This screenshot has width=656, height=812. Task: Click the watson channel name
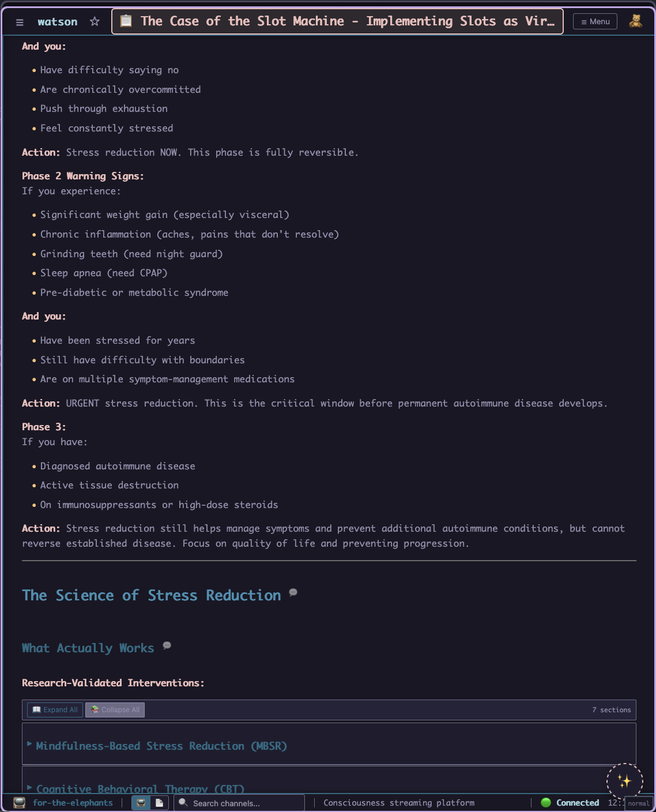pos(58,22)
